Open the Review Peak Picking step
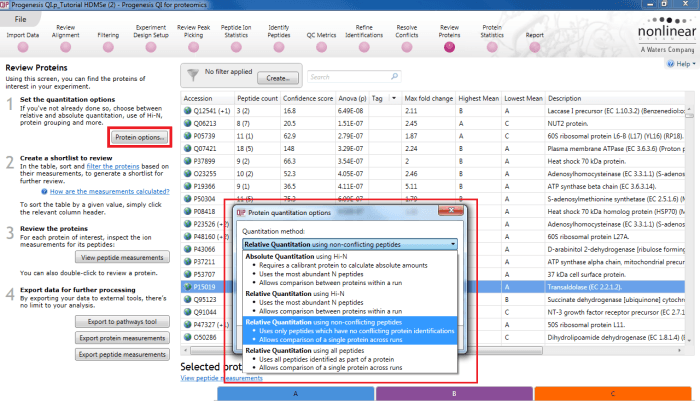 pyautogui.click(x=193, y=47)
